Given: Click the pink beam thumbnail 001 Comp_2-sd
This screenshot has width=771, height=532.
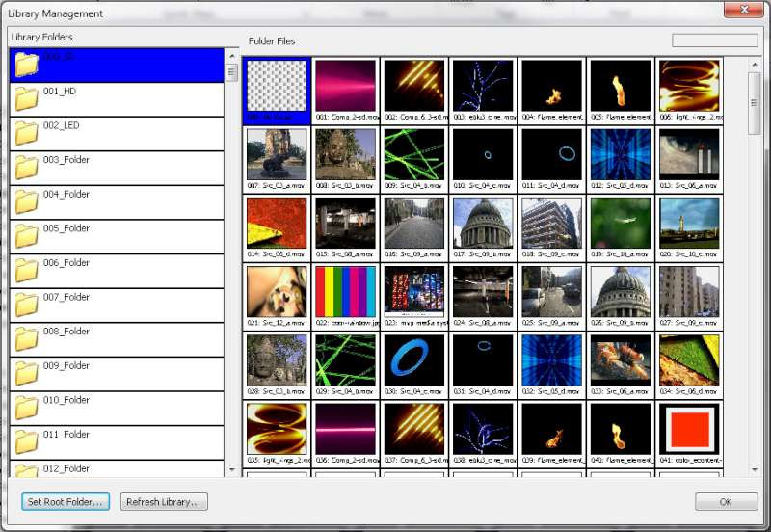Looking at the screenshot, I should pos(345,85).
